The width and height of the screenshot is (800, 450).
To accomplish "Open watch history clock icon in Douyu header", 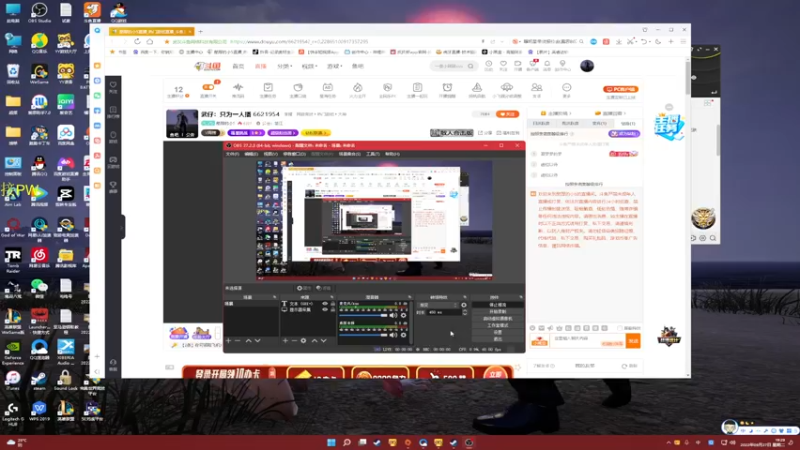I will 488,65.
